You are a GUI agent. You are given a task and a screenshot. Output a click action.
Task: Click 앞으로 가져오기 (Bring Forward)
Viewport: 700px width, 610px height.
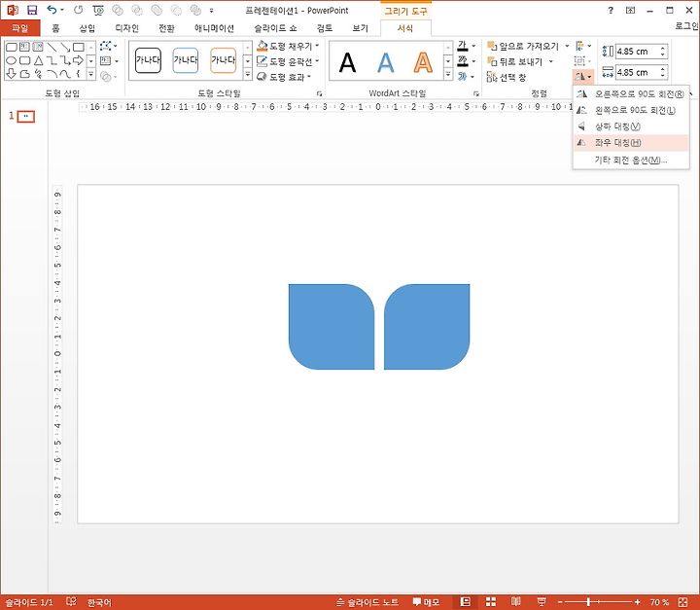[523, 46]
